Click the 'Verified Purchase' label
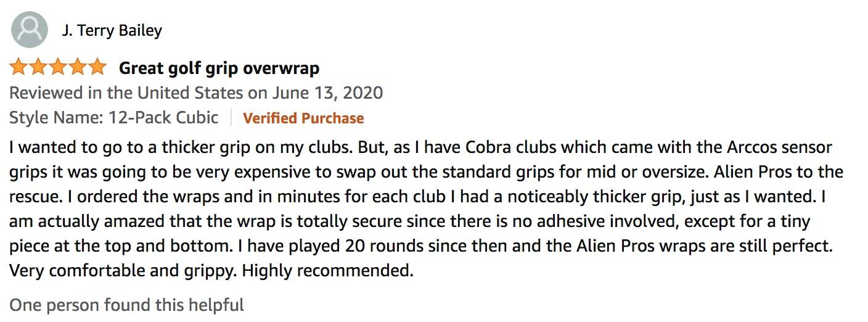Screen dimensions: 868x322 coord(303,118)
